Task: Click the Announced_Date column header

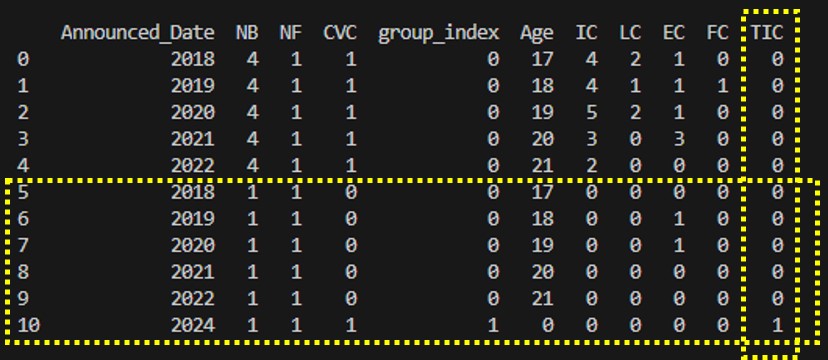Action: tap(138, 33)
